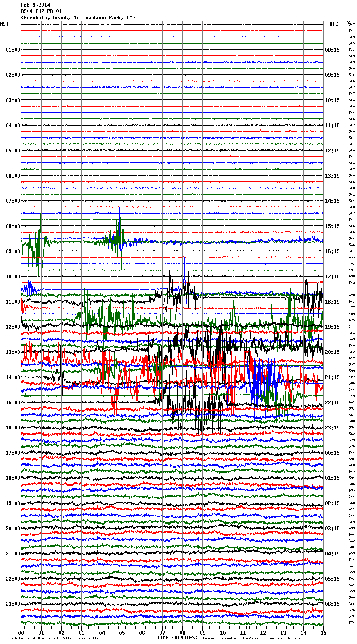This screenshot has height=644, width=357.
Task: Select the 19:00 MST row label
Action: (13, 503)
